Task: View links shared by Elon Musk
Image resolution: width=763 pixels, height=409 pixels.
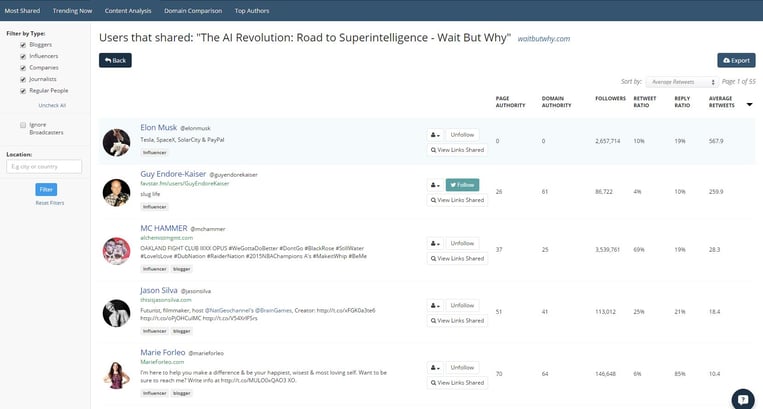Action: [457, 150]
